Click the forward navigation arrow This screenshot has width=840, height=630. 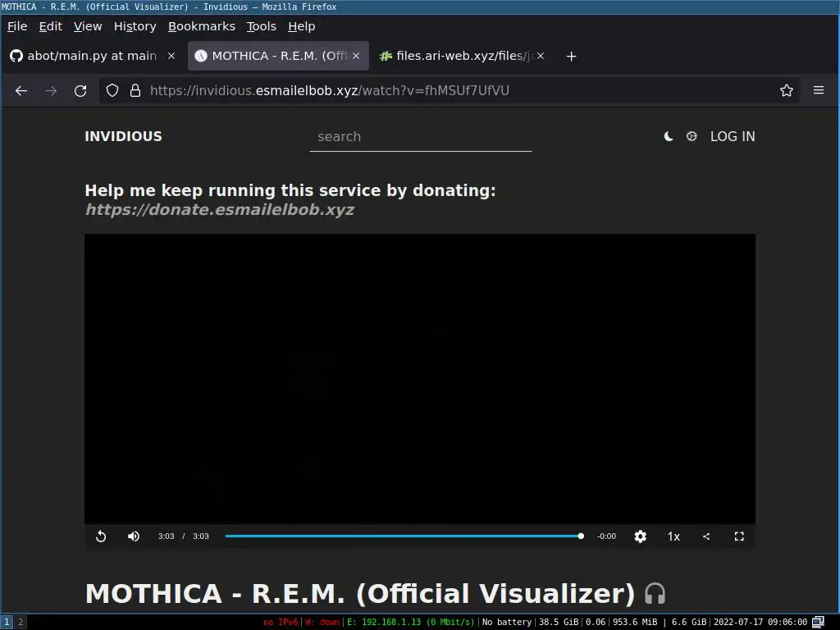[51, 90]
